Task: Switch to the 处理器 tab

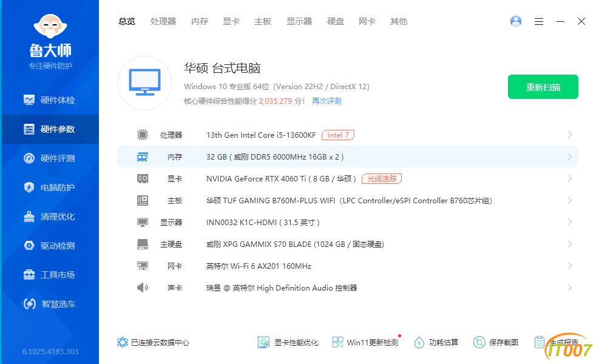Action: (163, 21)
